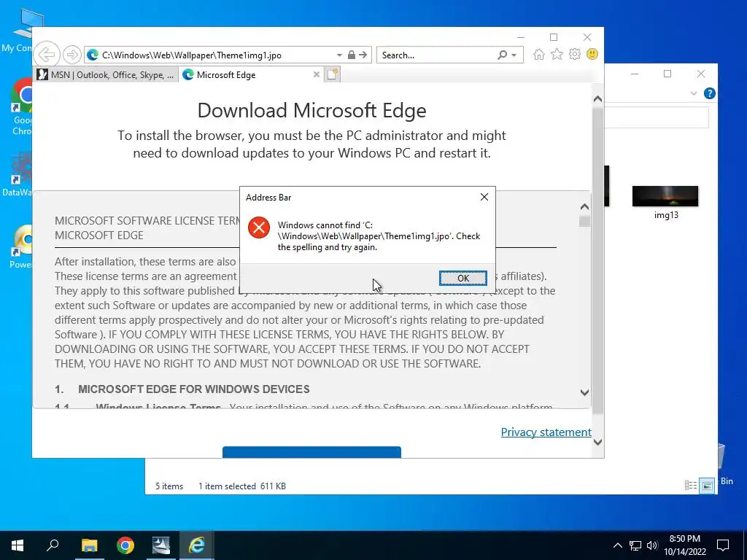Click page scrollbar down arrow
Image resolution: width=747 pixels, height=560 pixels.
(597, 442)
